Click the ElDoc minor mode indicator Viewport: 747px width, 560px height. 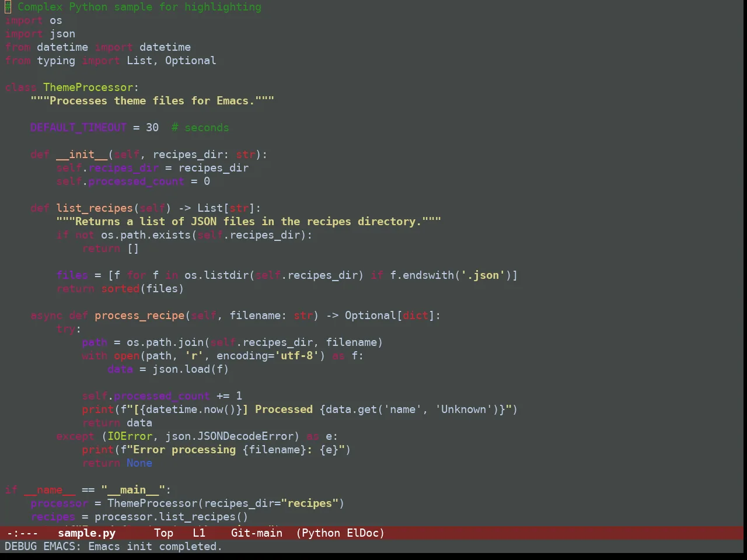[363, 533]
